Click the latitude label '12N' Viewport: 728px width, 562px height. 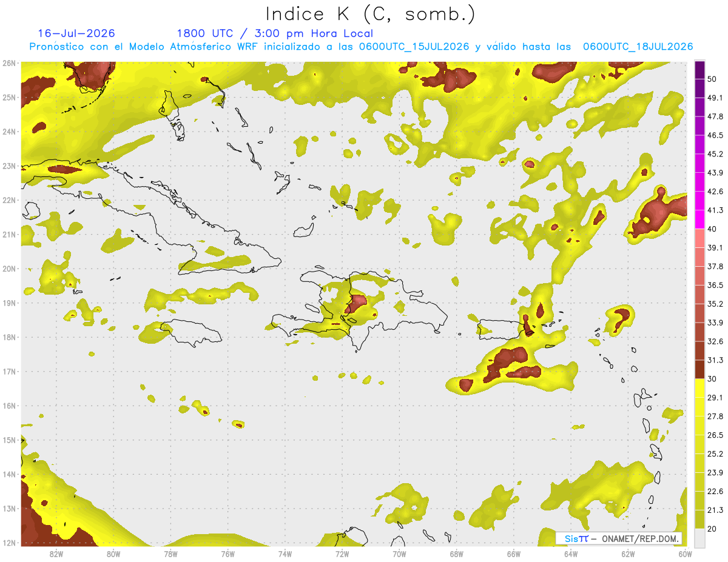point(9,543)
